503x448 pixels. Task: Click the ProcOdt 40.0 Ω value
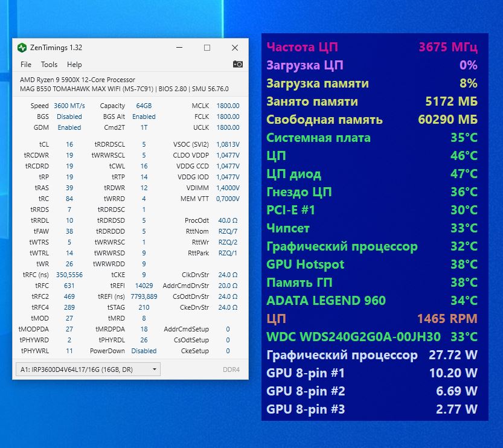pos(228,220)
